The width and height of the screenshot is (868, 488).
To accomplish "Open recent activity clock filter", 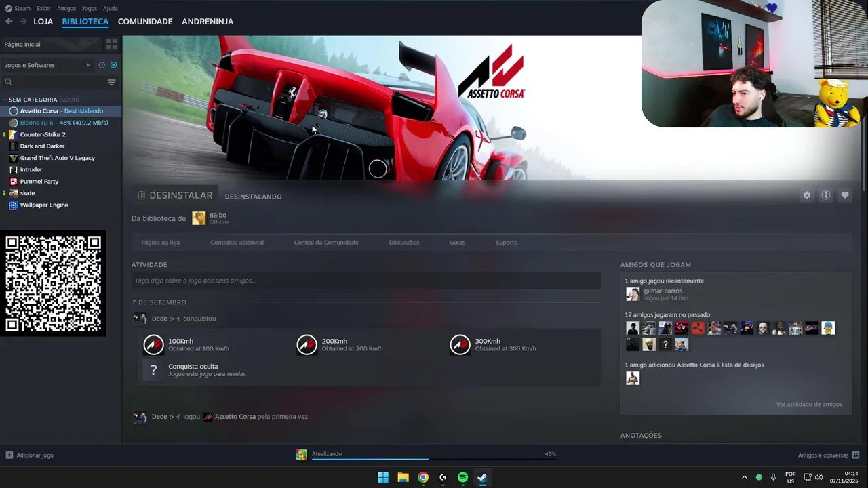I will (102, 65).
